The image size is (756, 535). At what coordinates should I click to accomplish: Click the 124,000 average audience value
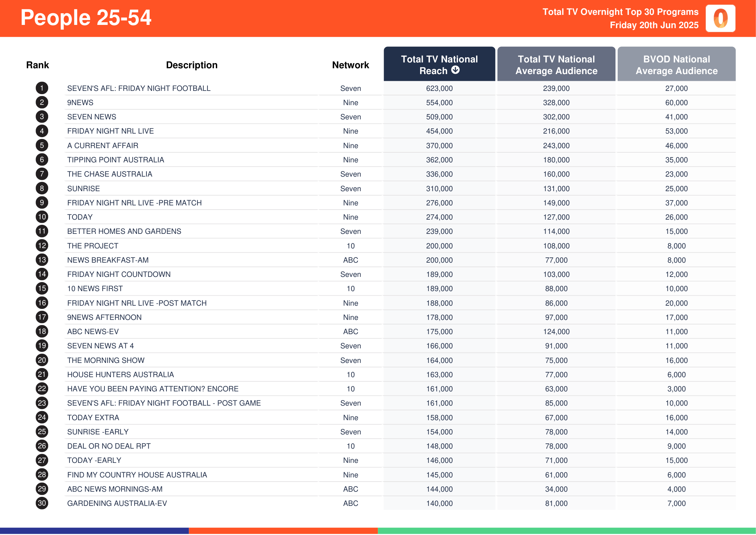556,332
